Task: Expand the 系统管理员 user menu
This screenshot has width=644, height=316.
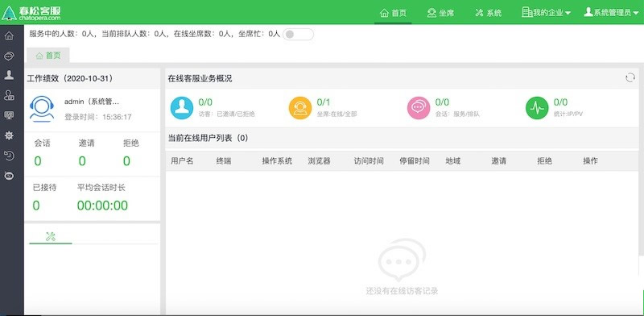Action: (611, 12)
